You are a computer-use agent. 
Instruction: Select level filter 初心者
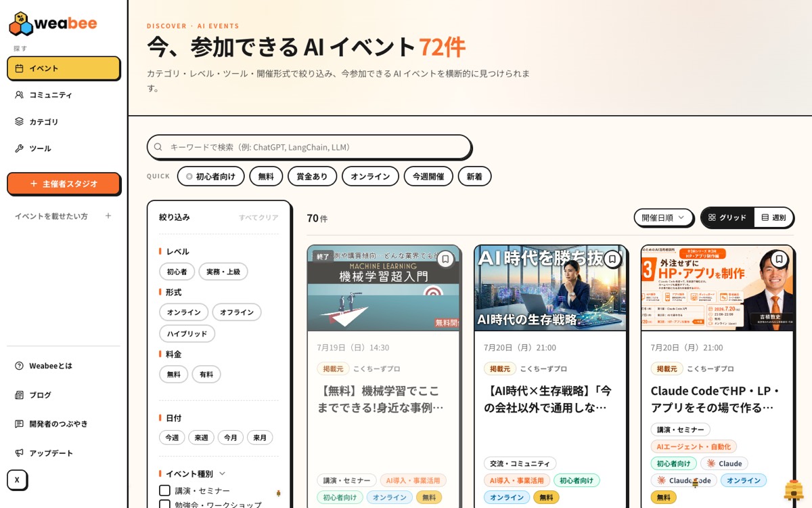[x=177, y=272]
